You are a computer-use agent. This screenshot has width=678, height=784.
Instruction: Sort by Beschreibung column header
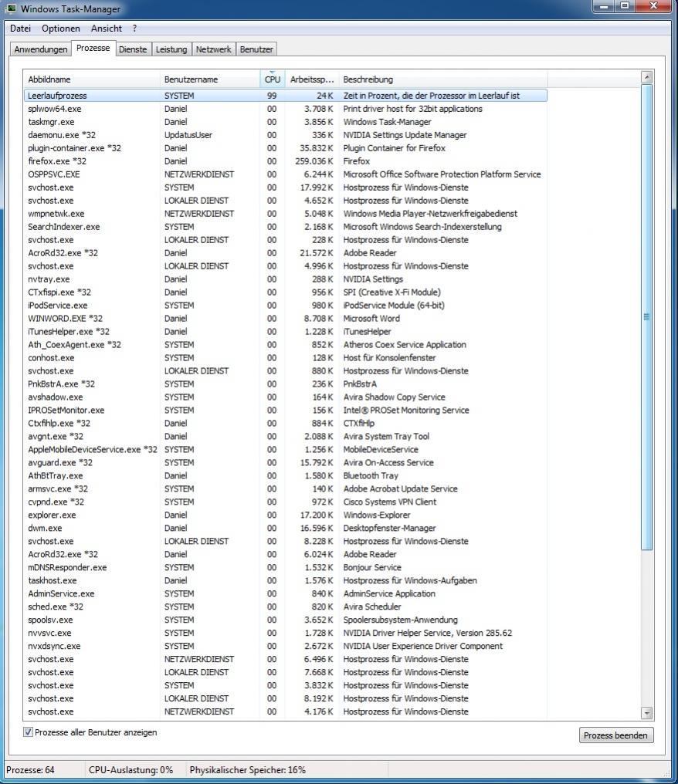(442, 79)
